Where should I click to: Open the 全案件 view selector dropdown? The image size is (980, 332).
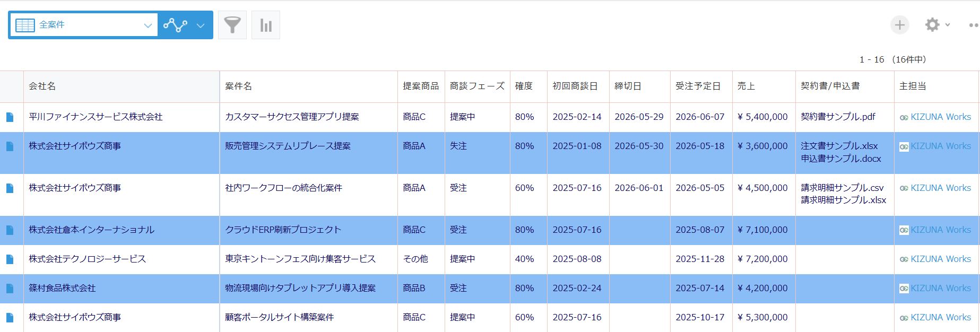[x=84, y=25]
